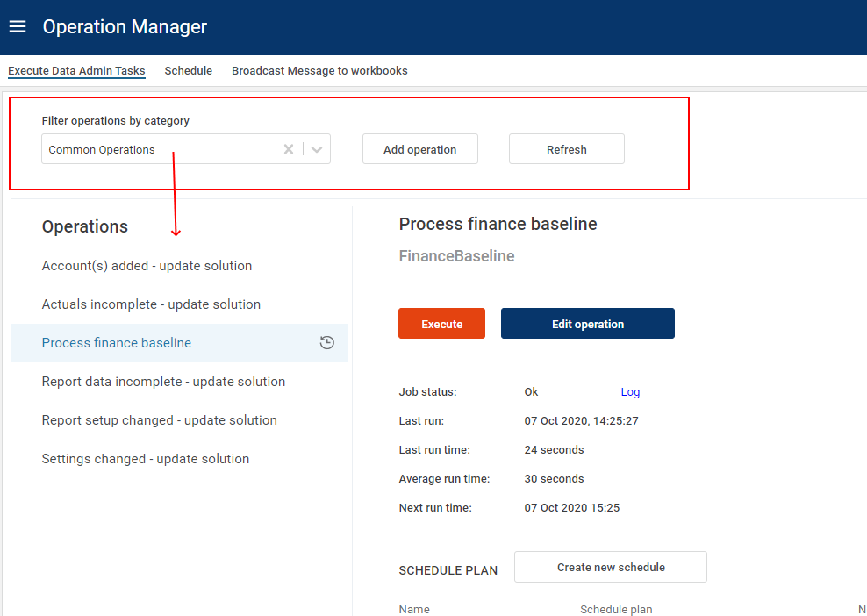Open the job status Log link

point(630,392)
